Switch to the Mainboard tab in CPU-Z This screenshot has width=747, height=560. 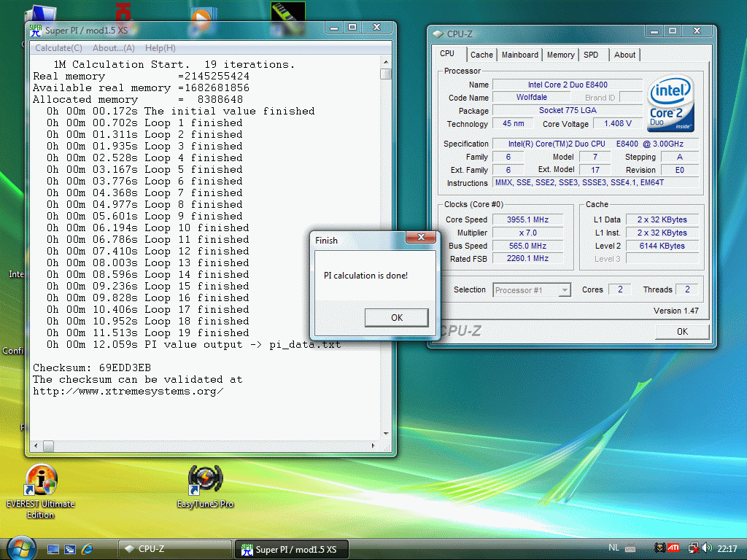[519, 55]
